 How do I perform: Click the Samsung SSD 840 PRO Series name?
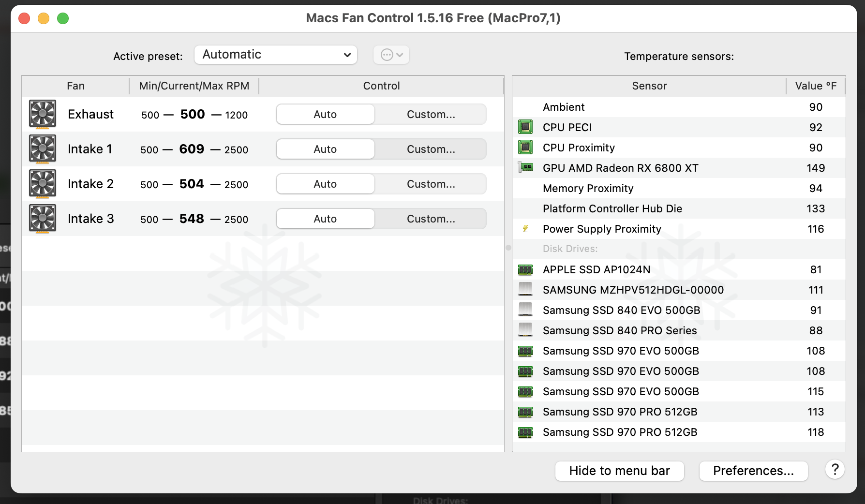click(620, 330)
